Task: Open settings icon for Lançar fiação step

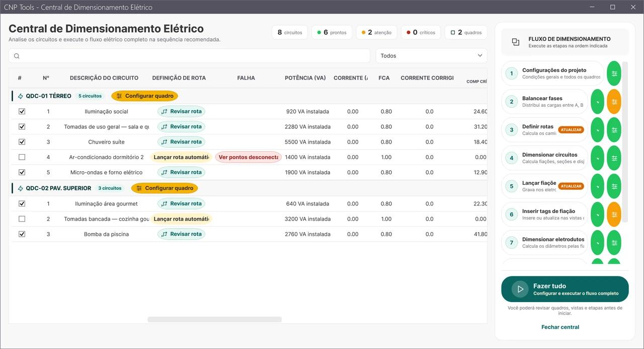Action: click(614, 186)
